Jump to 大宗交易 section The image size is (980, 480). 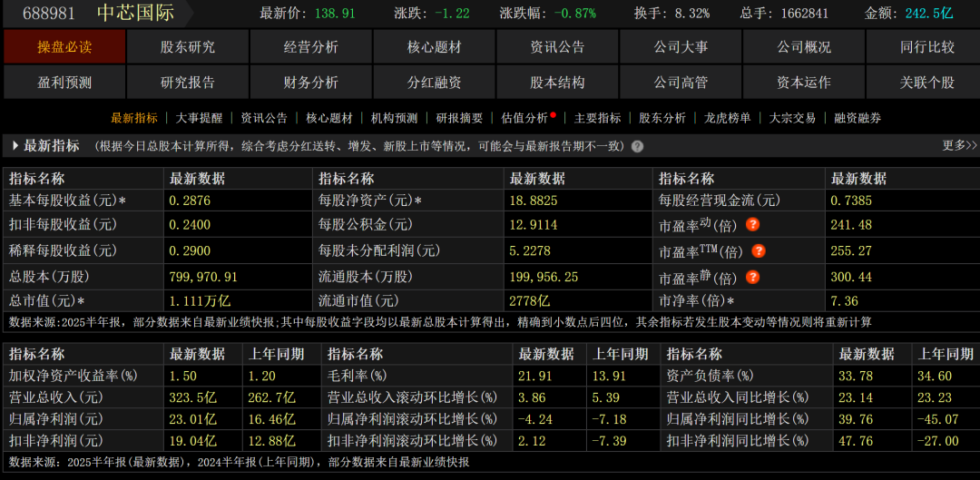pyautogui.click(x=792, y=118)
